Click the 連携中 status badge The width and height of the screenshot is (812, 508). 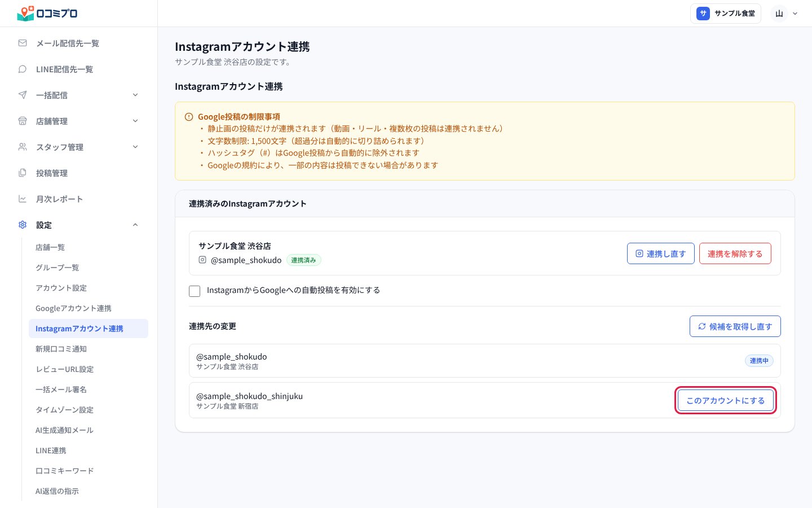(x=759, y=361)
